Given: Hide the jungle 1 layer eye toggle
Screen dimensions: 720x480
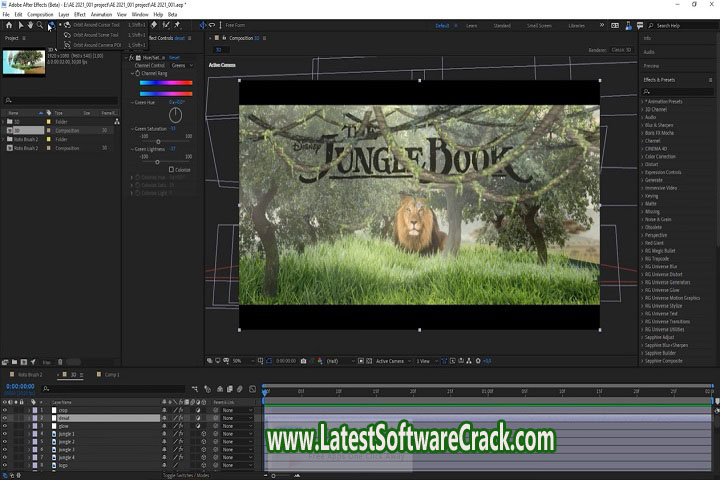Looking at the screenshot, I should tap(5, 434).
